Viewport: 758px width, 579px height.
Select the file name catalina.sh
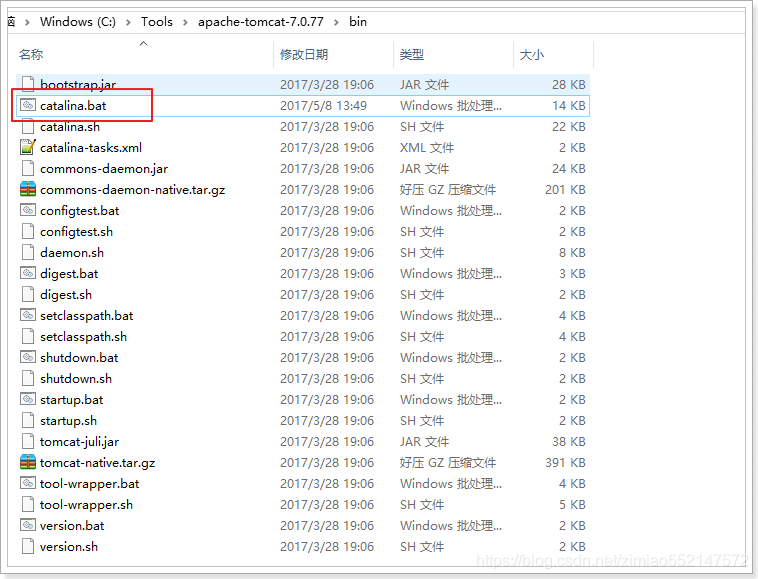coord(70,127)
